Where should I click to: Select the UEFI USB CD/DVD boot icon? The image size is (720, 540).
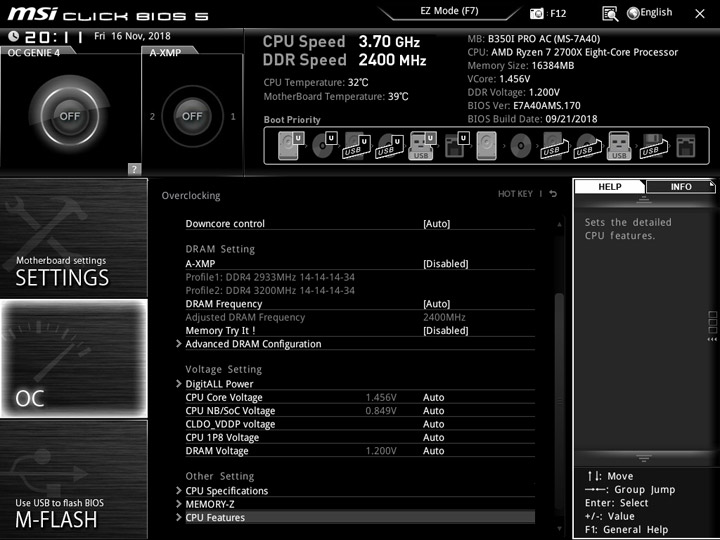tap(389, 146)
